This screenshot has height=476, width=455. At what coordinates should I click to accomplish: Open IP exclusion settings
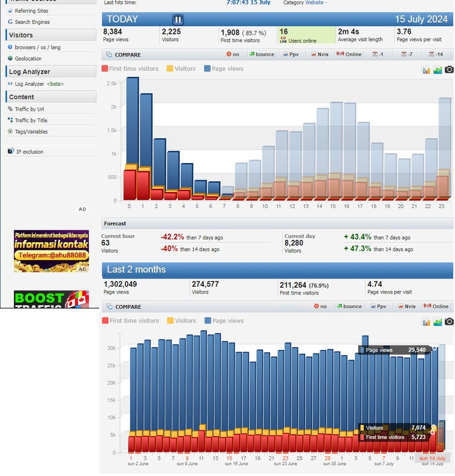(29, 152)
